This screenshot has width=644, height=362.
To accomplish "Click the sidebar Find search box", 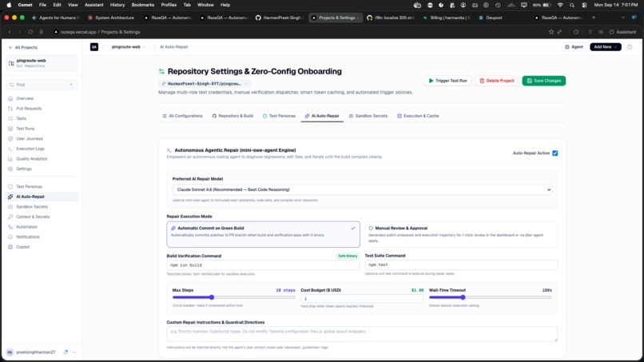I will pos(42,85).
